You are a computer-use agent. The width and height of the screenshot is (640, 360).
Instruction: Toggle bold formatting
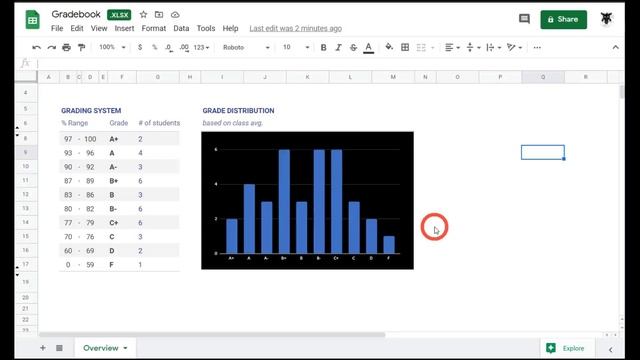pos(323,48)
